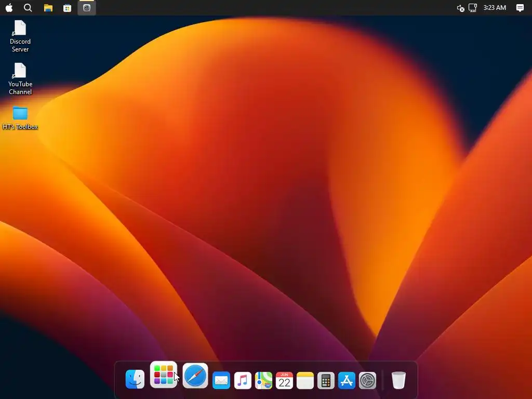Open Finder from the dock
The width and height of the screenshot is (532, 399).
135,379
